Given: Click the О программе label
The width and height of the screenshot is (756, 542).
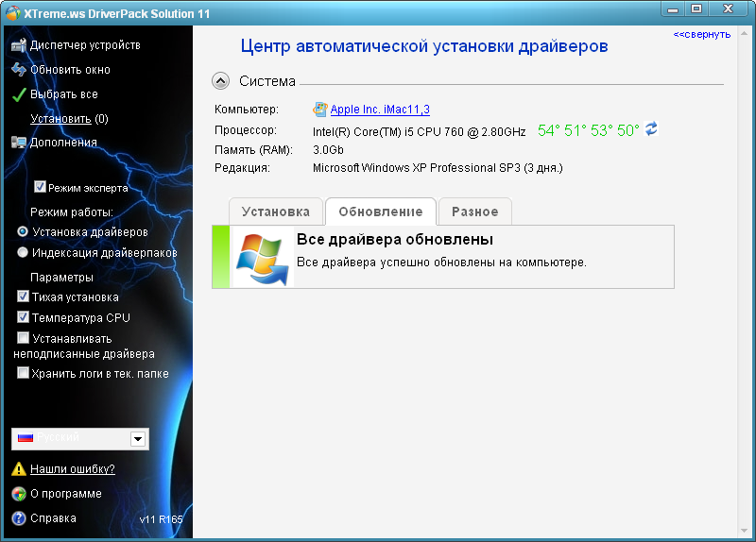Looking at the screenshot, I should click(x=66, y=494).
